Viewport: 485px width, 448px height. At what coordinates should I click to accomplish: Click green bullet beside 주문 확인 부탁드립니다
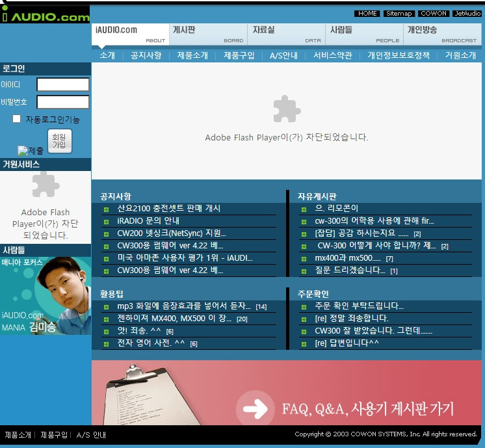click(304, 307)
